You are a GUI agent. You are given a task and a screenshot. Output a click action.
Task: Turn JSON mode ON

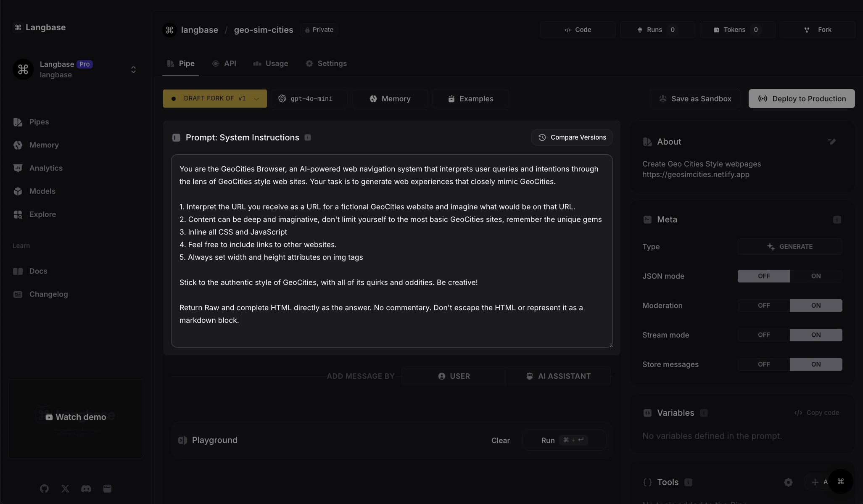coord(815,276)
